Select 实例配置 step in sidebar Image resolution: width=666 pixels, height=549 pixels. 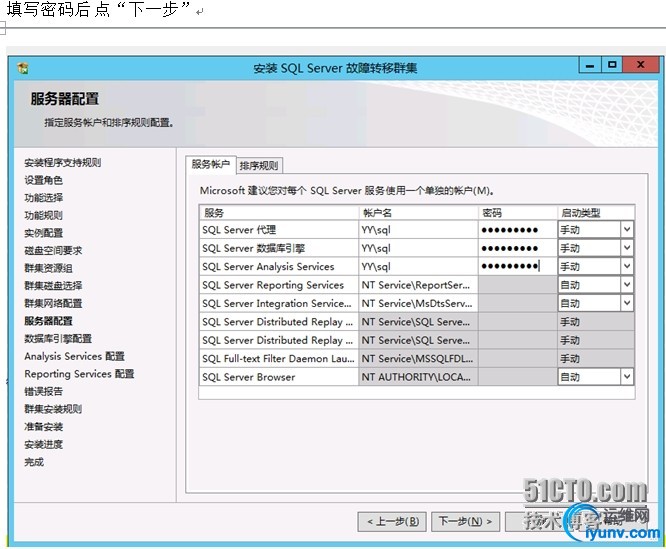[x=43, y=233]
